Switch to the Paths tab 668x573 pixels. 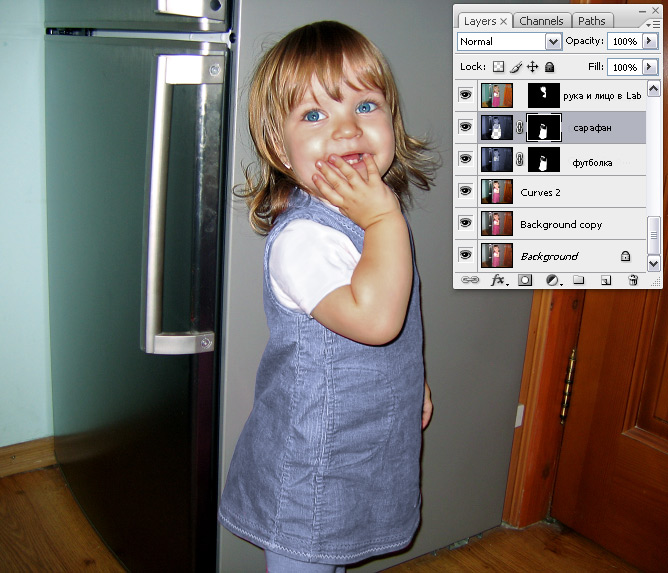(592, 21)
